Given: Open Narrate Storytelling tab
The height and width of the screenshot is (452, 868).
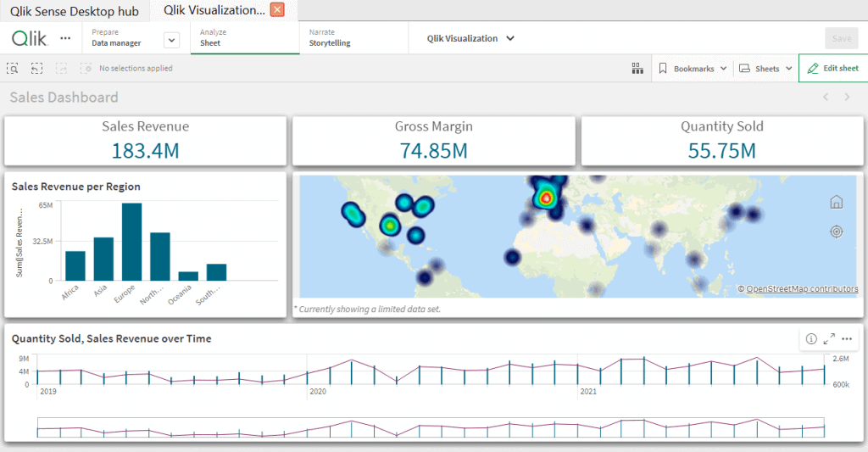Looking at the screenshot, I should tap(353, 37).
